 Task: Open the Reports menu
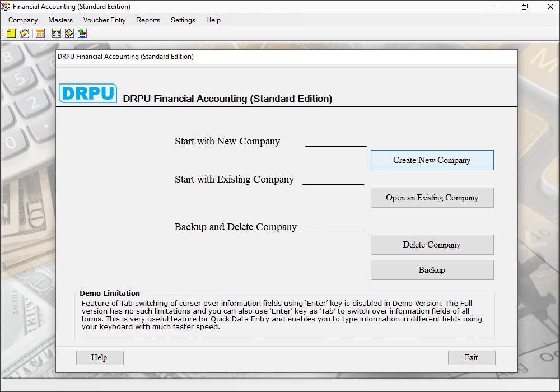click(x=148, y=20)
